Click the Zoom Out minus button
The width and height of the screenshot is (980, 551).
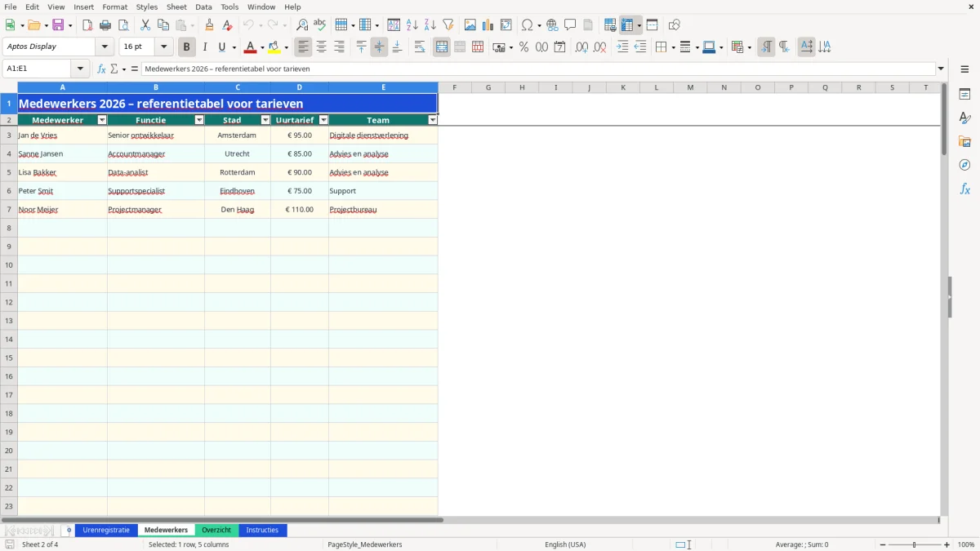coord(883,544)
